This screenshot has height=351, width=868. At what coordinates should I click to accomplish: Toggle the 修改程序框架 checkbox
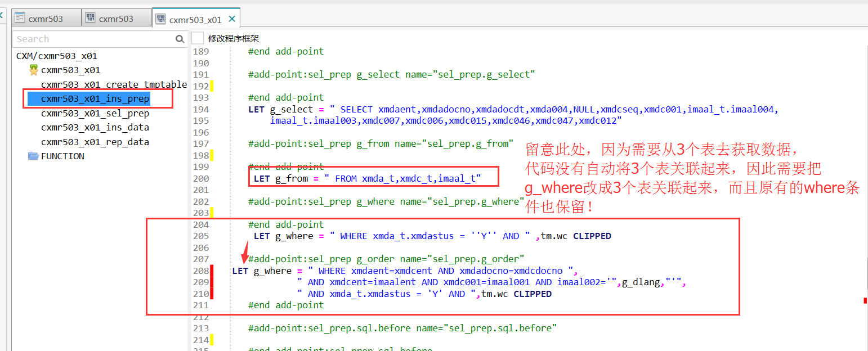click(198, 38)
